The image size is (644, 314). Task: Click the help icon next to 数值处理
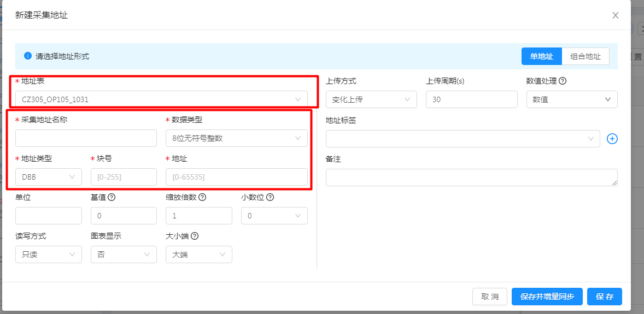(563, 81)
